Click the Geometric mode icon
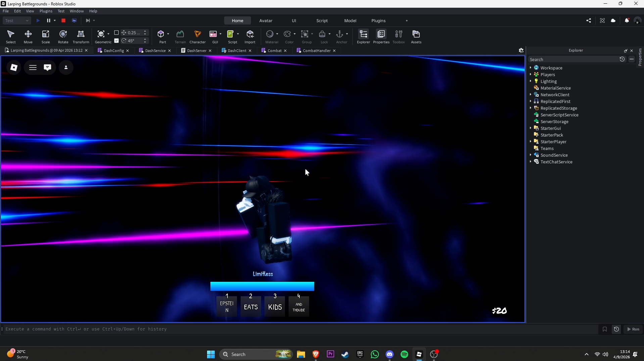 pyautogui.click(x=101, y=34)
